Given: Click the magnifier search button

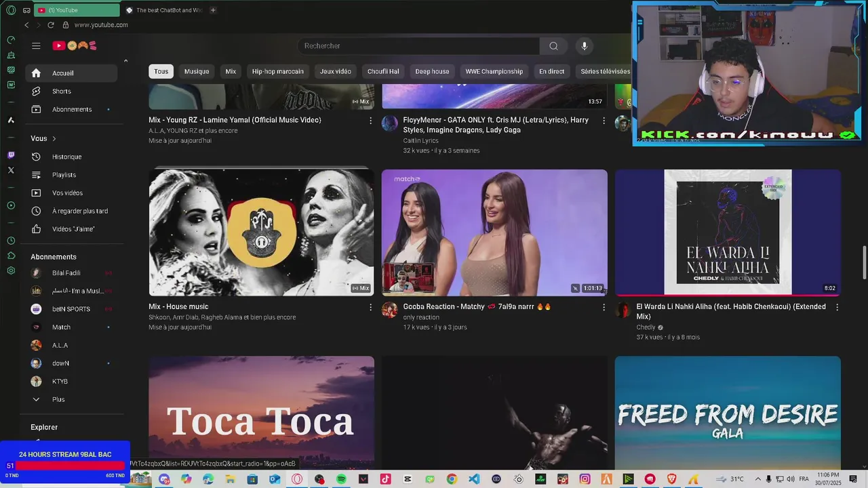Looking at the screenshot, I should point(554,45).
